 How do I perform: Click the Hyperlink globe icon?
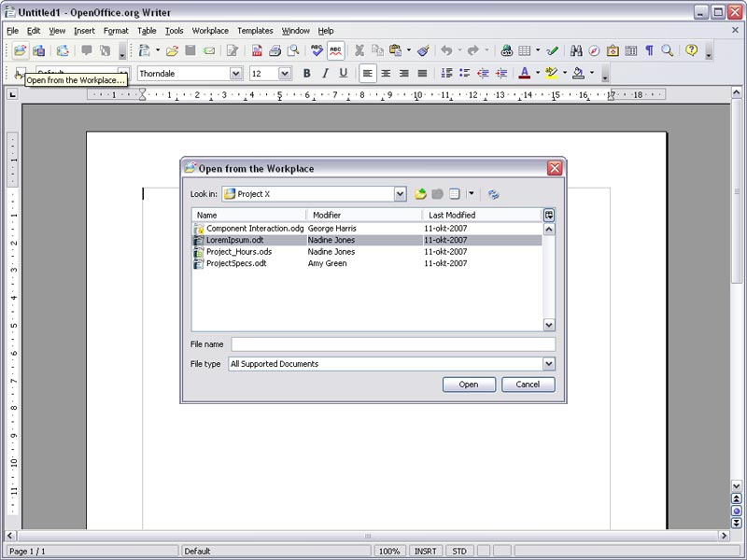tap(506, 50)
